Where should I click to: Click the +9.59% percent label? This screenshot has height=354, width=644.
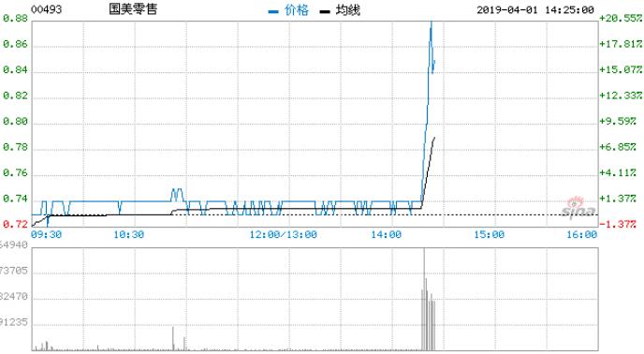pos(618,122)
